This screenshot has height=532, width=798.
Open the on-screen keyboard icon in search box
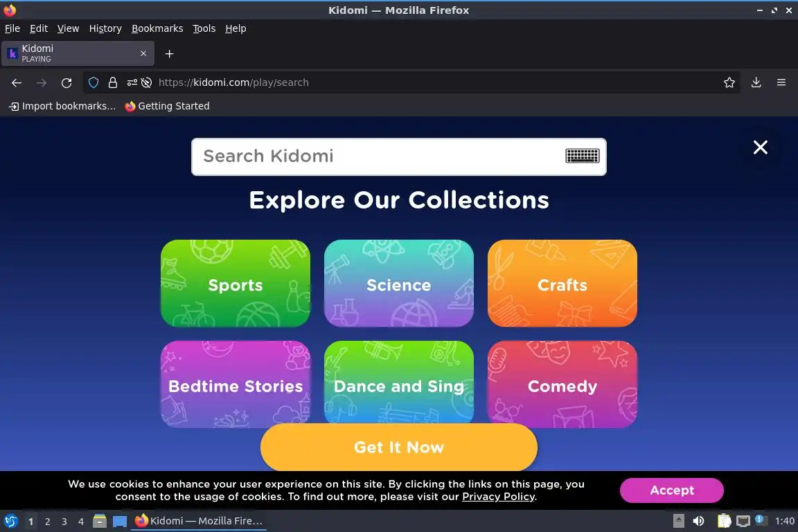[582, 156]
